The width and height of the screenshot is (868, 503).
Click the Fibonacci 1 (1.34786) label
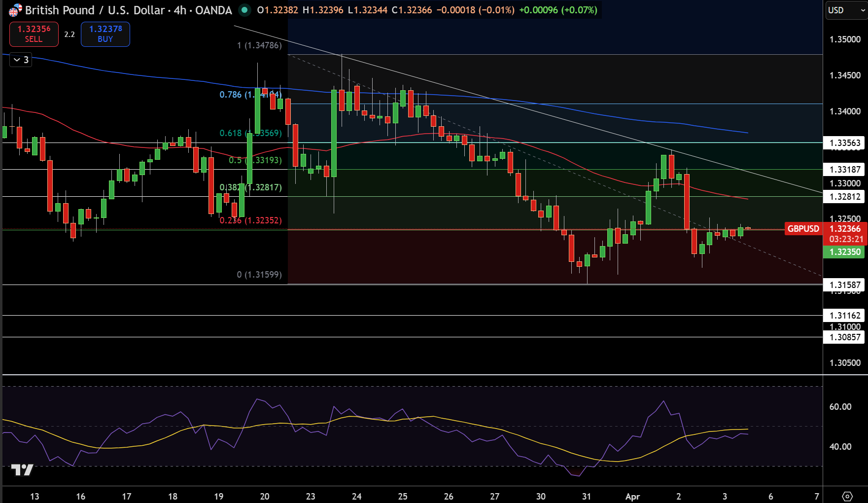click(x=259, y=45)
